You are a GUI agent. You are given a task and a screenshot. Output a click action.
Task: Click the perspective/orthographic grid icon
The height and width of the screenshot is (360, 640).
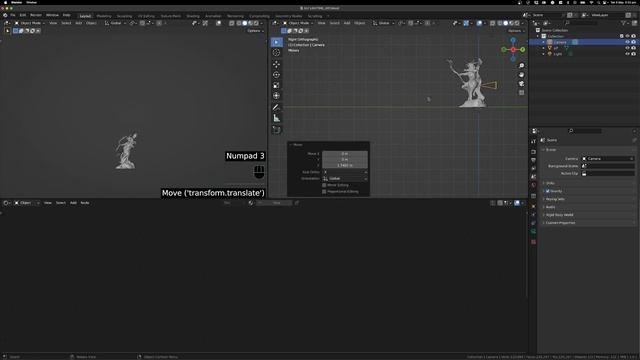[x=521, y=93]
